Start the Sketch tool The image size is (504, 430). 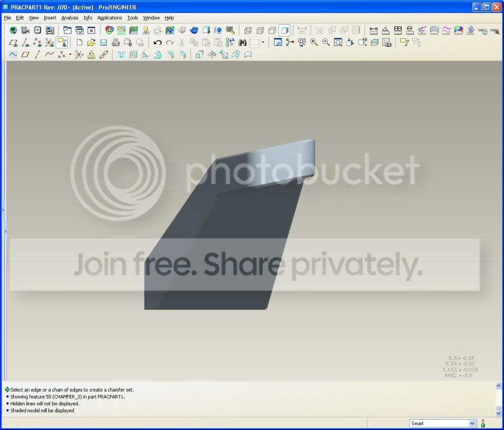click(x=13, y=55)
